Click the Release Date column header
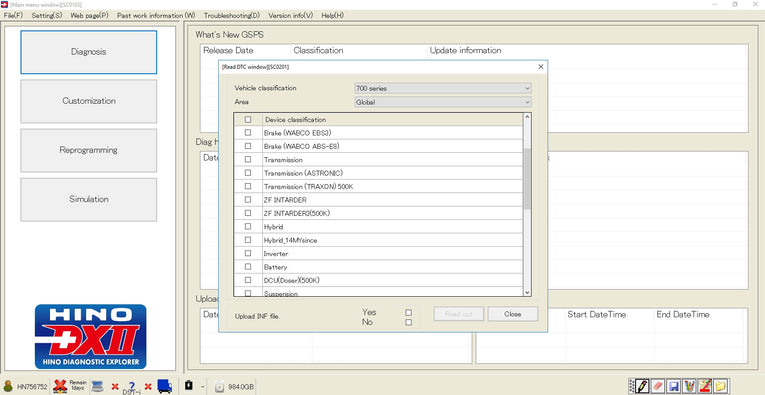This screenshot has width=765, height=395. click(228, 51)
